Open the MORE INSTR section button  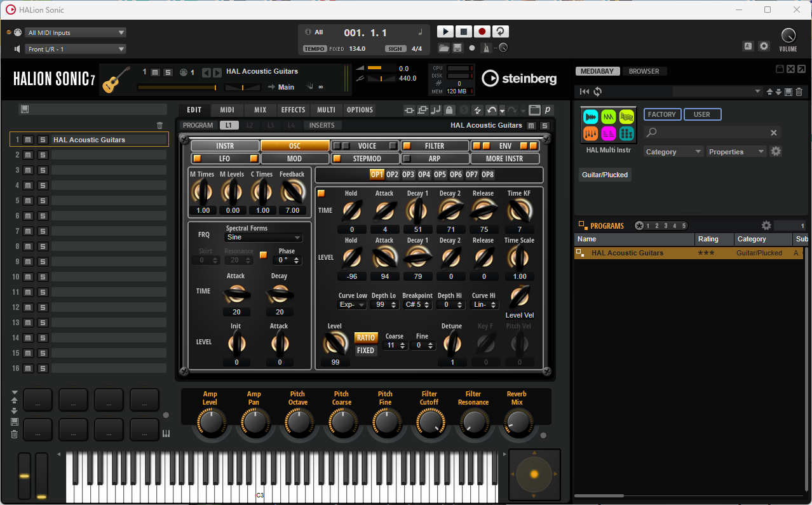(505, 159)
